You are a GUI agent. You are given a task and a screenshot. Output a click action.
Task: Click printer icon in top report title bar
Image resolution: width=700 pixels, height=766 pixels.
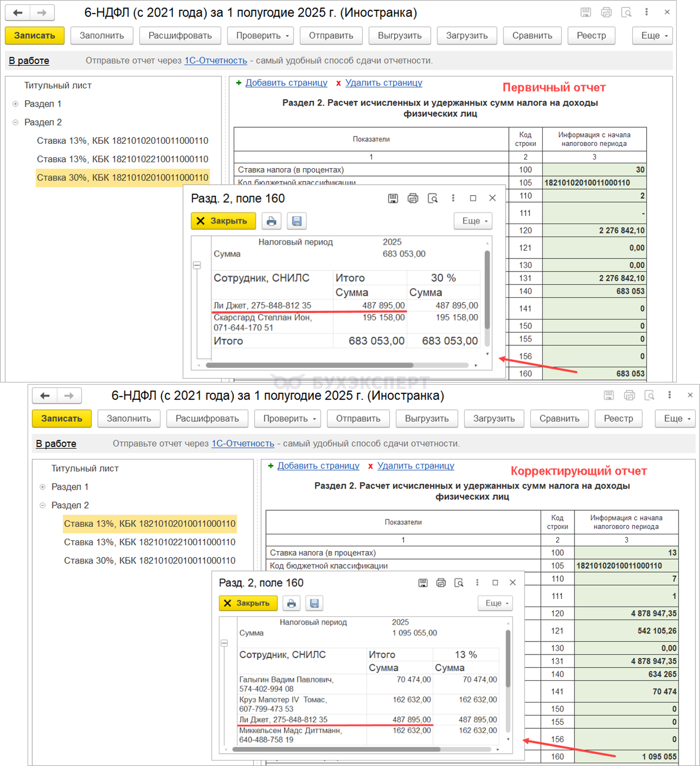(x=606, y=12)
